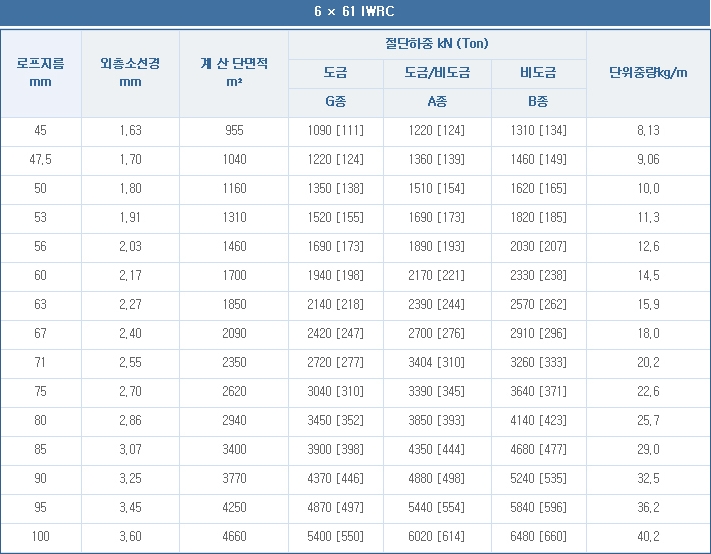
Task: Select rope diameter cell '53'
Action: click(40, 218)
